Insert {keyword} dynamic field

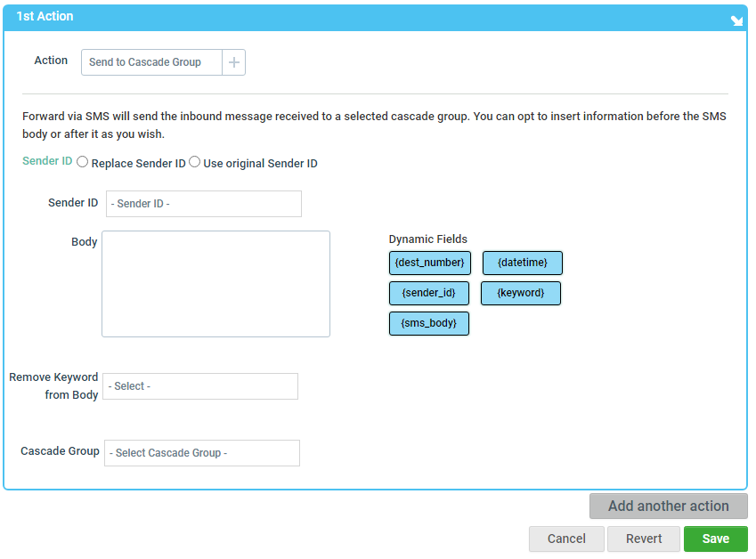(521, 293)
